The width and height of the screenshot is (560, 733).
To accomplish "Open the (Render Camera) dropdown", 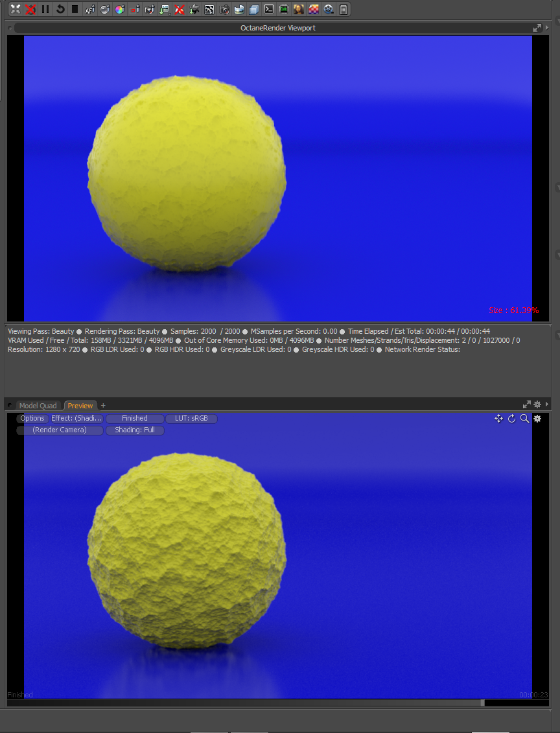I will click(x=60, y=430).
